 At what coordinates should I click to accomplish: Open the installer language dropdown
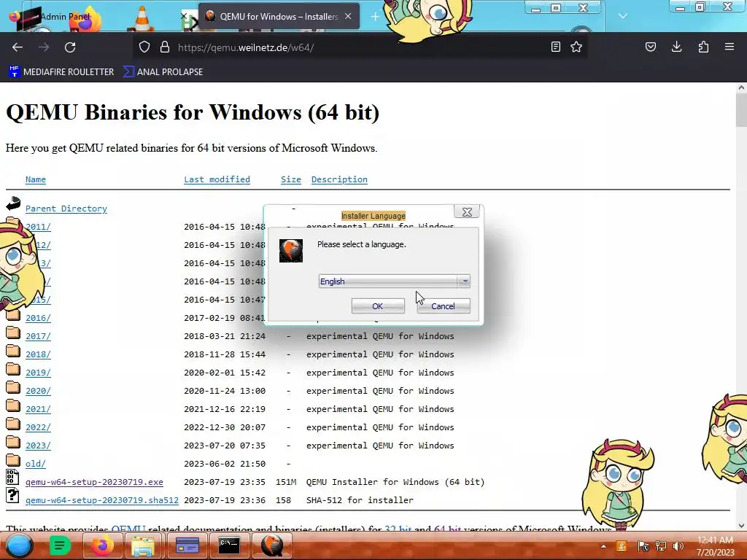click(395, 281)
